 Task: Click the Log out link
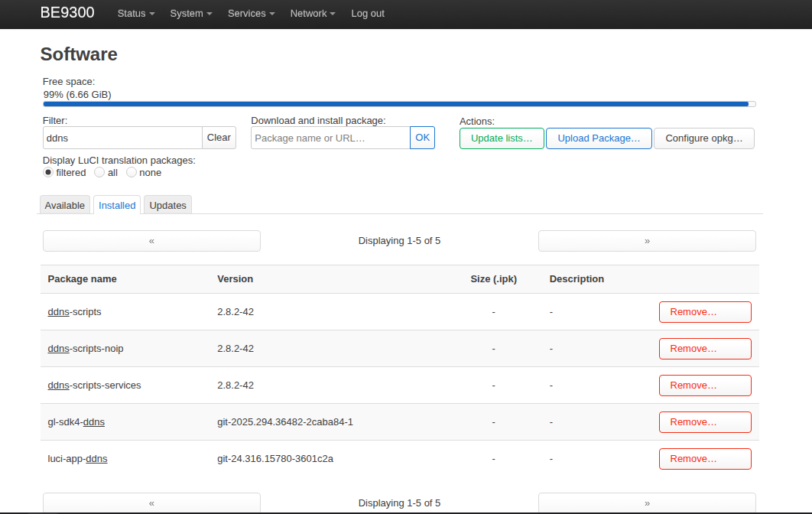[x=368, y=14]
